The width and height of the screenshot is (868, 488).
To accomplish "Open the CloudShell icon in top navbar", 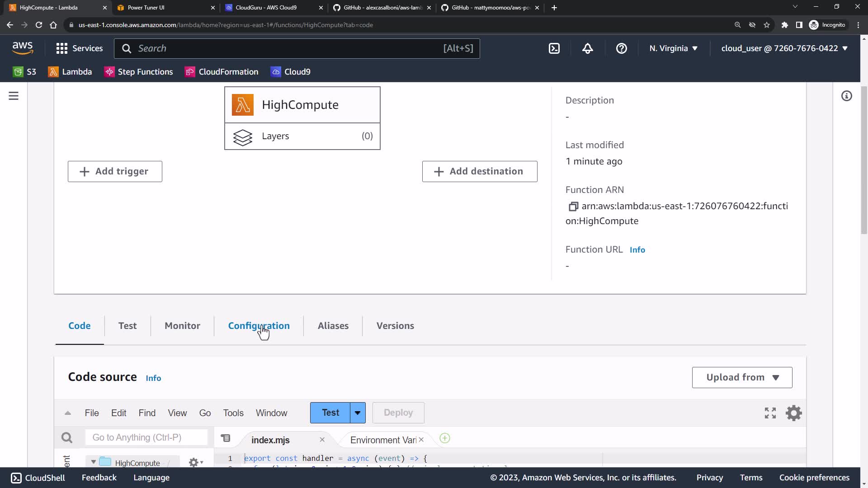I will tap(554, 48).
